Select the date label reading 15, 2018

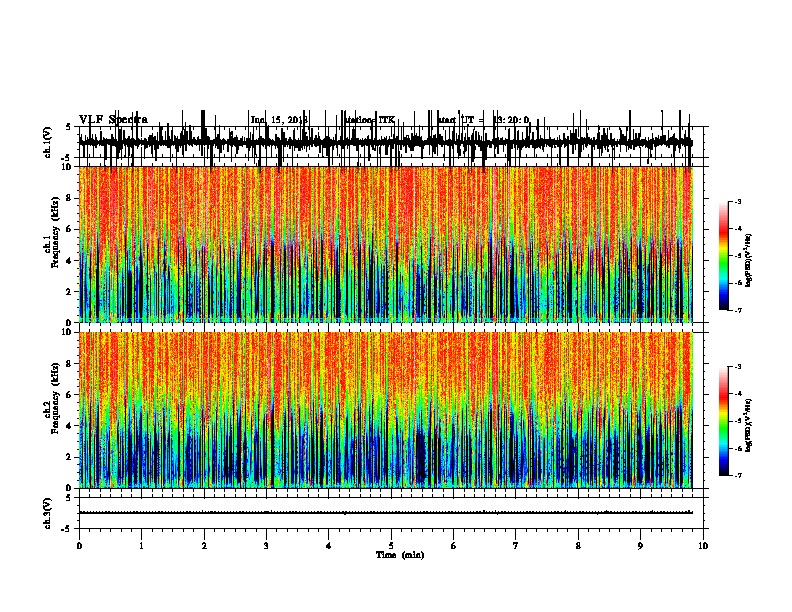287,120
